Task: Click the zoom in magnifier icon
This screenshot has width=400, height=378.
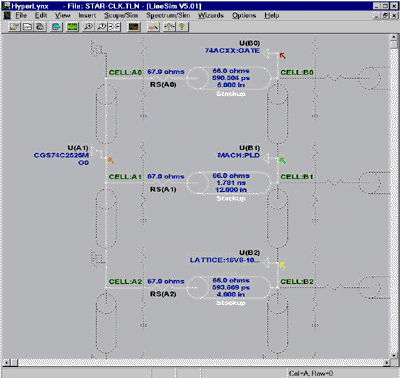Action: [x=88, y=27]
